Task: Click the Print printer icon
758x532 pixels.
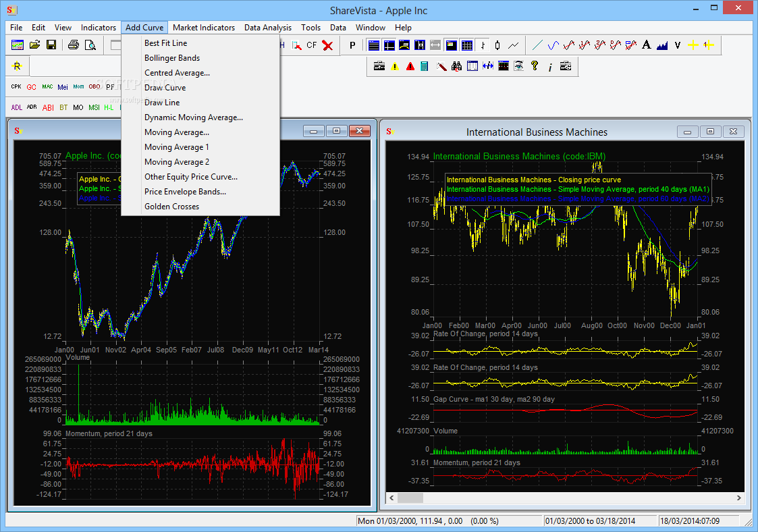Action: tap(73, 45)
